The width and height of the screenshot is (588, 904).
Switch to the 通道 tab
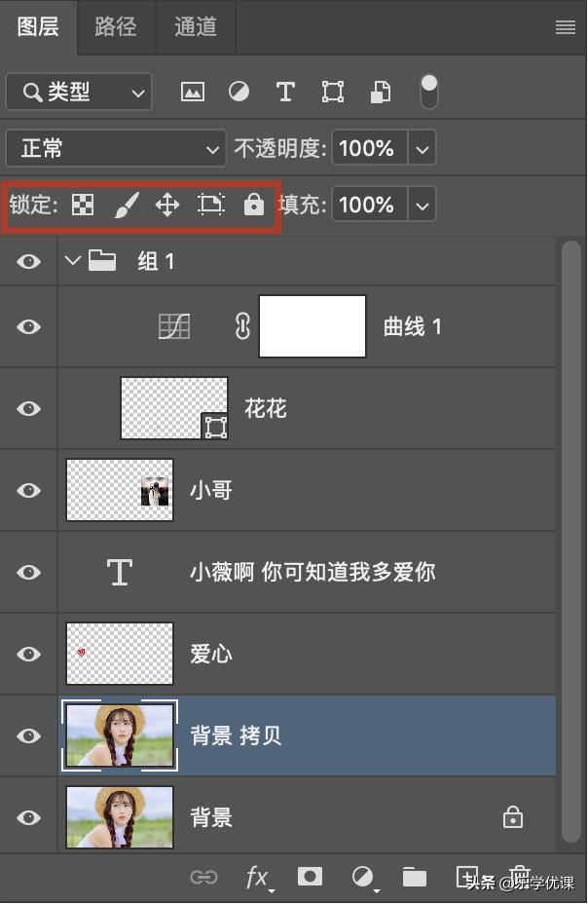(x=196, y=26)
